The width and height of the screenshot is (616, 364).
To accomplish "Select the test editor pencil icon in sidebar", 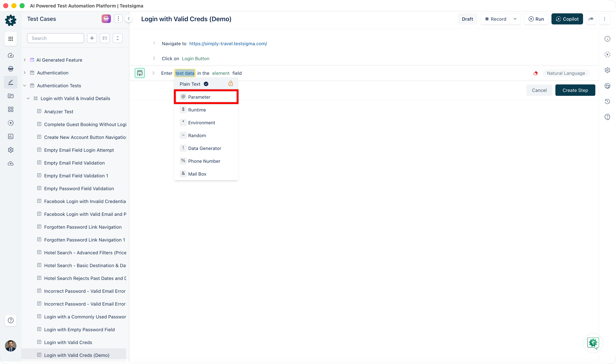I will click(11, 82).
